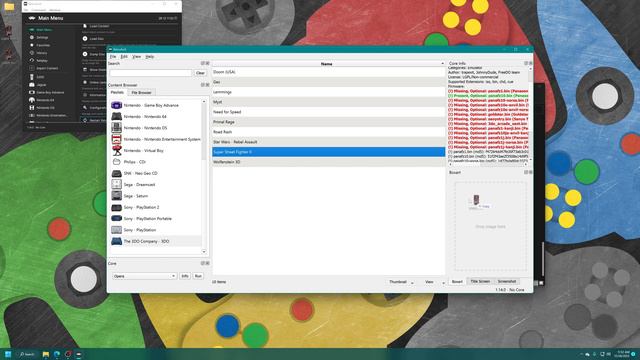Switch to the Title Screen tab
This screenshot has height=360, width=640.
480,281
